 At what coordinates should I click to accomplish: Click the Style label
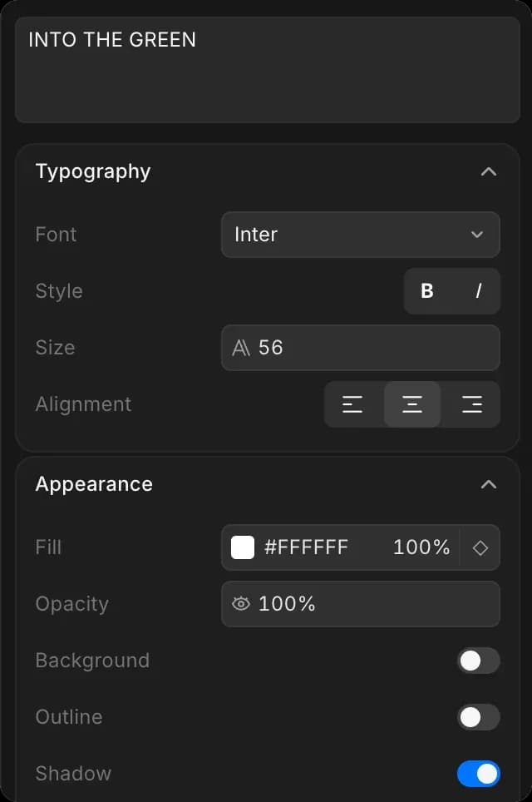[59, 291]
